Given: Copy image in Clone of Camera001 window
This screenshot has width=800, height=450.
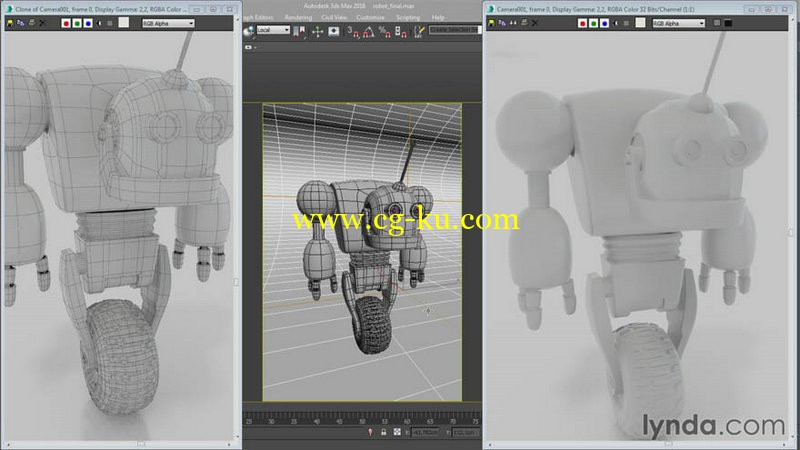Looking at the screenshot, I should point(20,23).
